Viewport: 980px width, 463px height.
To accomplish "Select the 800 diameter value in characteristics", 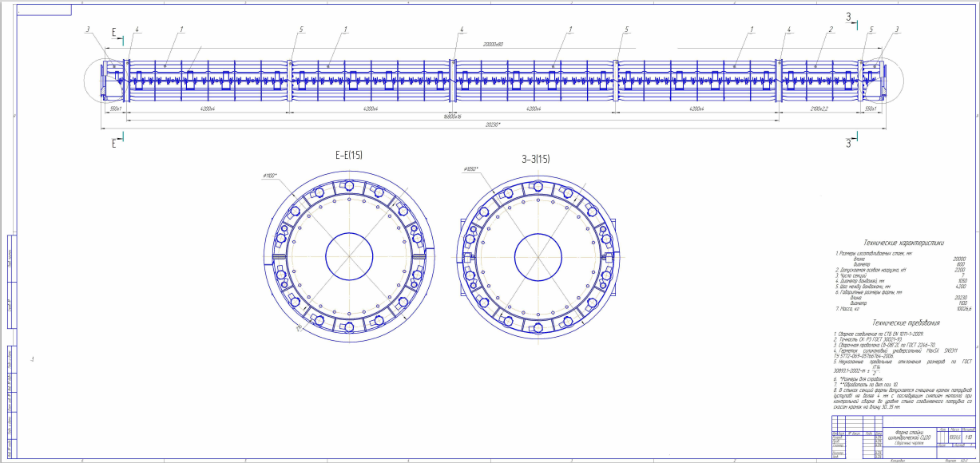I will pos(962,265).
